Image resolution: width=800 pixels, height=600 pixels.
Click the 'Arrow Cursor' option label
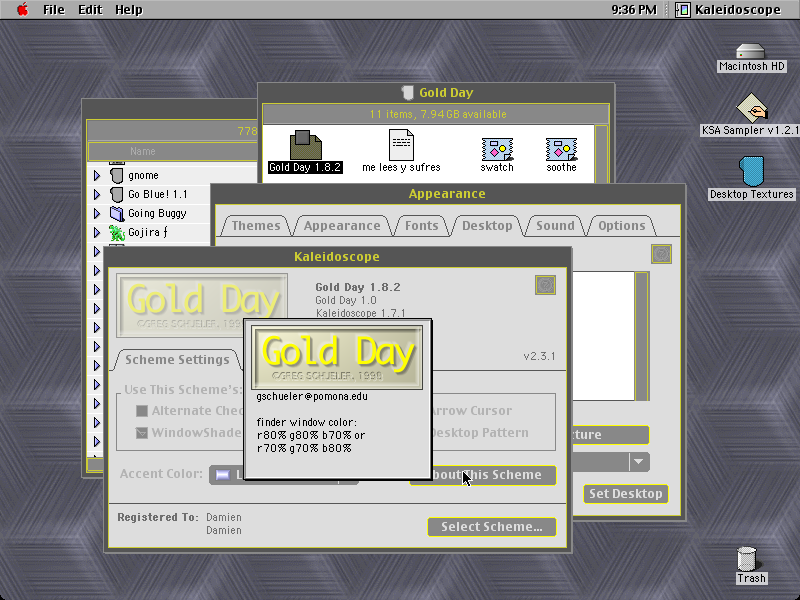tap(471, 411)
